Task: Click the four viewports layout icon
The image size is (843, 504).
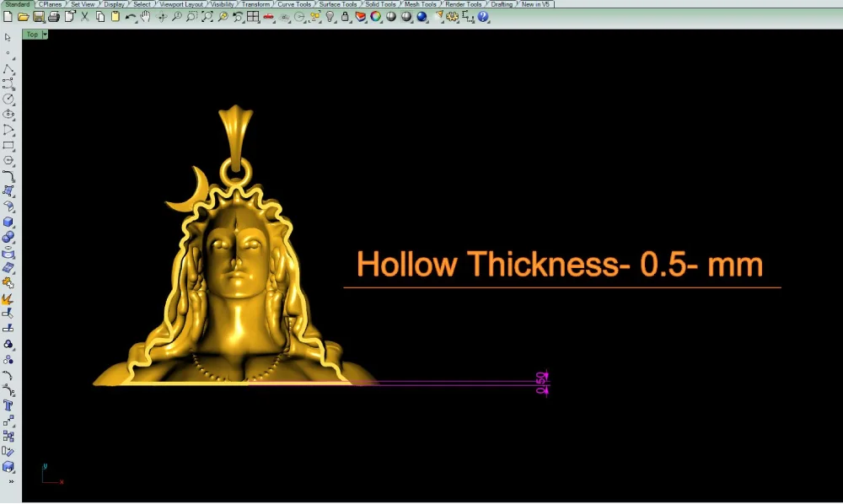Action: (x=253, y=17)
